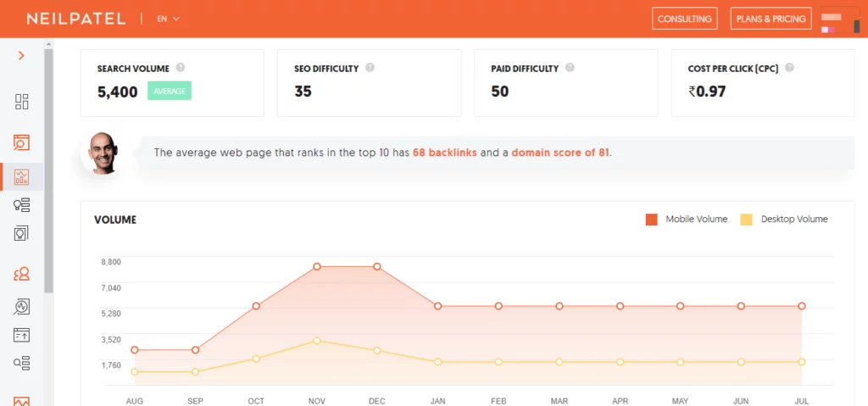Open the user account menu at top right
868x406 pixels.
840,20
